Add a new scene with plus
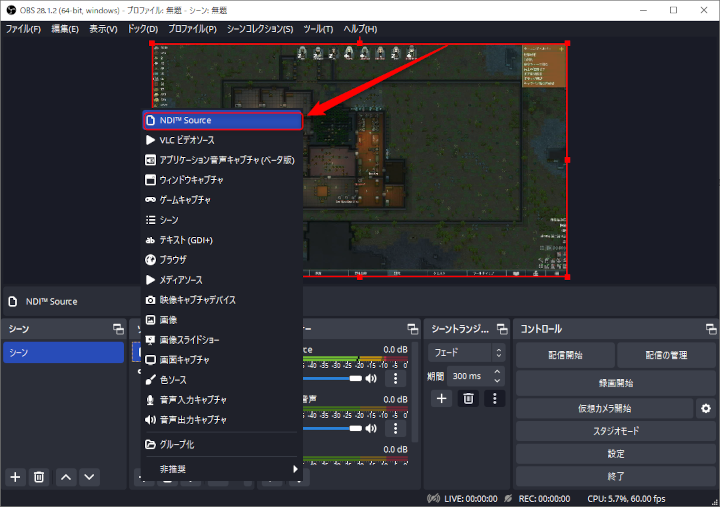The height and width of the screenshot is (507, 720). [15, 477]
